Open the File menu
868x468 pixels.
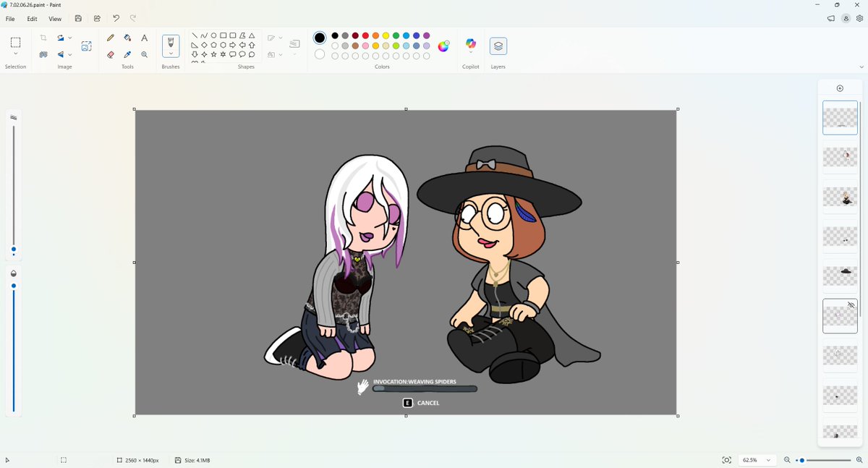[10, 19]
